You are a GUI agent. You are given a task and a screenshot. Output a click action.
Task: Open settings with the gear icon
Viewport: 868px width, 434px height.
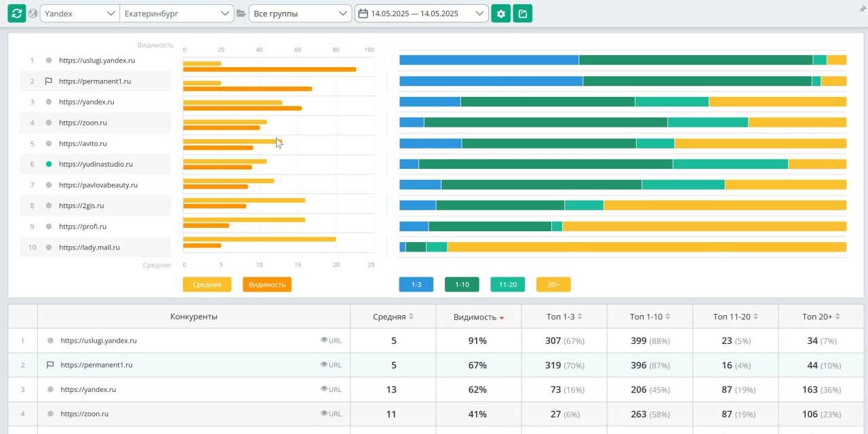(x=500, y=14)
